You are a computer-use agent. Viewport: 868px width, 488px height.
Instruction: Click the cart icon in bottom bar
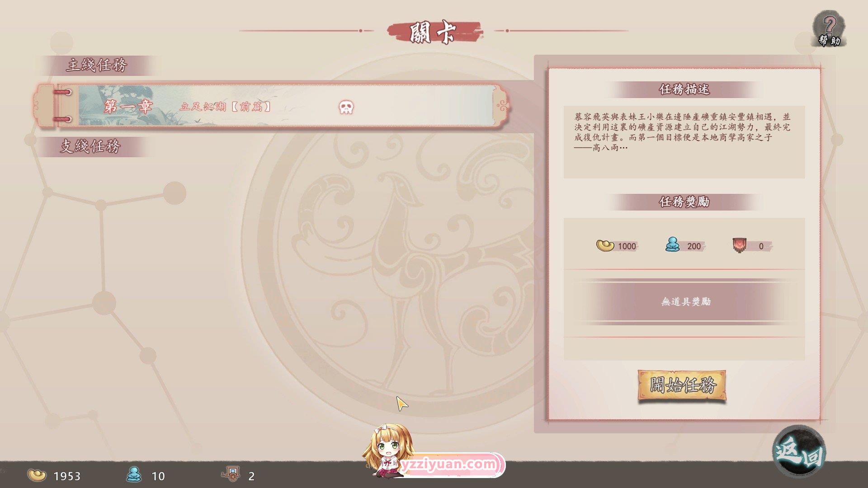tap(231, 474)
